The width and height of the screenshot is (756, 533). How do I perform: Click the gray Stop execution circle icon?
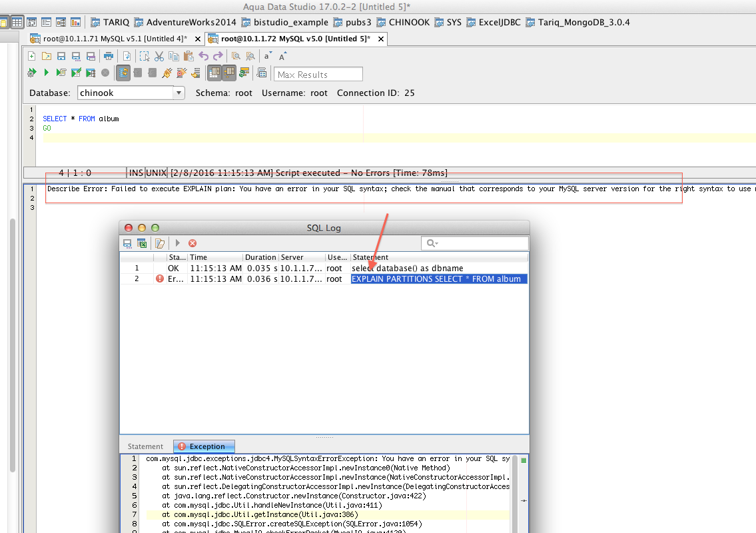pyautogui.click(x=105, y=73)
